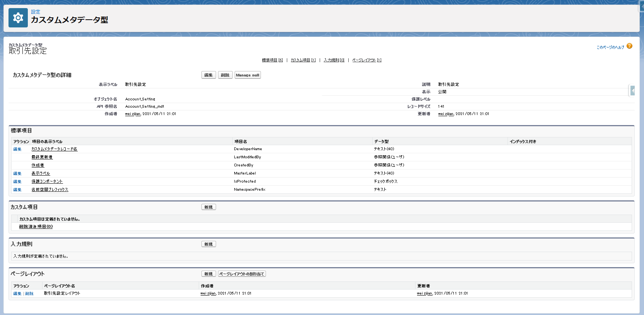644x315 pixels.
Task: Click the インデックス付き column header
Action: click(x=523, y=142)
